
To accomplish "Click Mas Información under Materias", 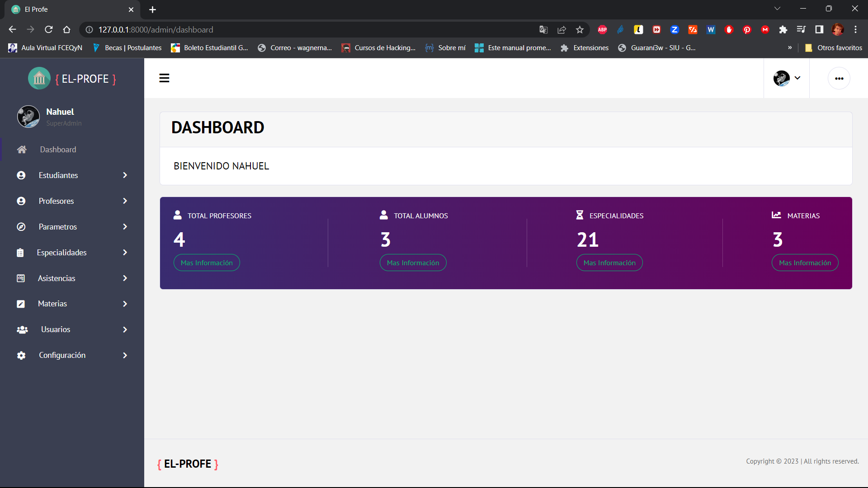I will click(x=805, y=263).
